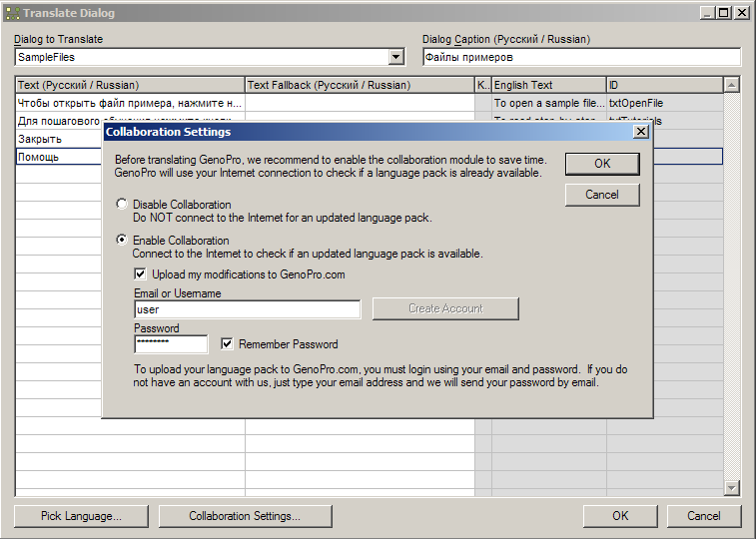Click the Text (Русский / Russian) column header
The image size is (756, 539).
coord(130,85)
